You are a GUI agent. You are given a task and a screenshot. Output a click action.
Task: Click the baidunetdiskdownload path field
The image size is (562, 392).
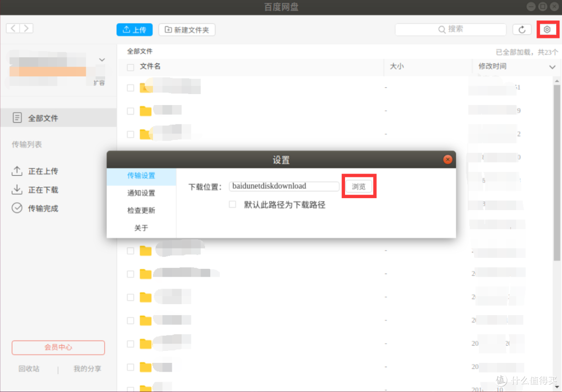coord(284,186)
